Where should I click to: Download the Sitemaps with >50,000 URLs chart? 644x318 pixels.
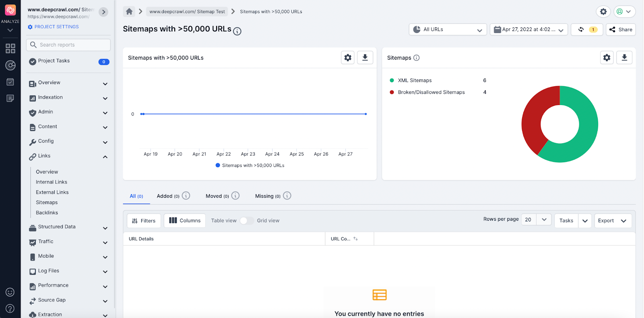click(x=365, y=58)
